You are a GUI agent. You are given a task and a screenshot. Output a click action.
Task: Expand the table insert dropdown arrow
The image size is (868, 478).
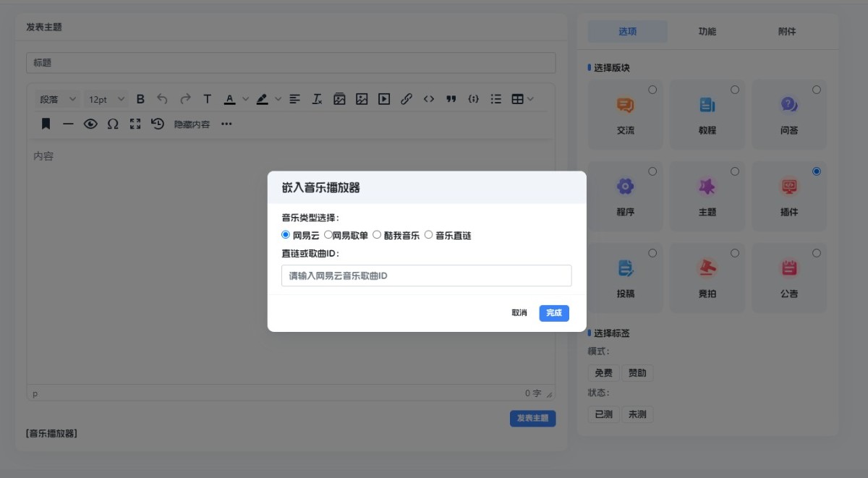click(531, 99)
